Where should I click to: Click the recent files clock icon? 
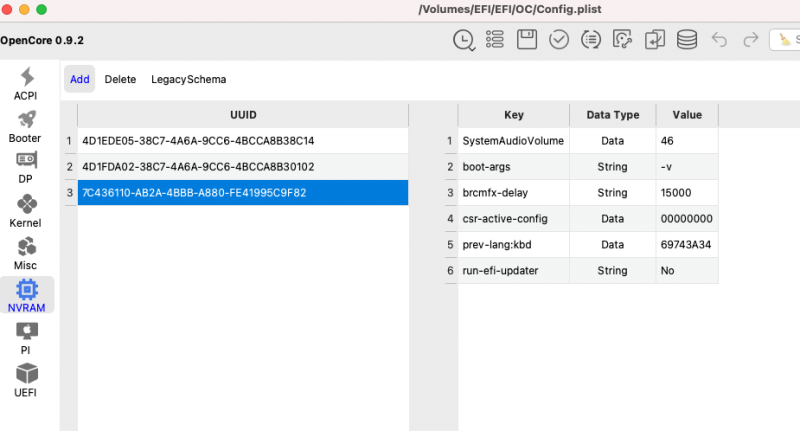point(464,40)
